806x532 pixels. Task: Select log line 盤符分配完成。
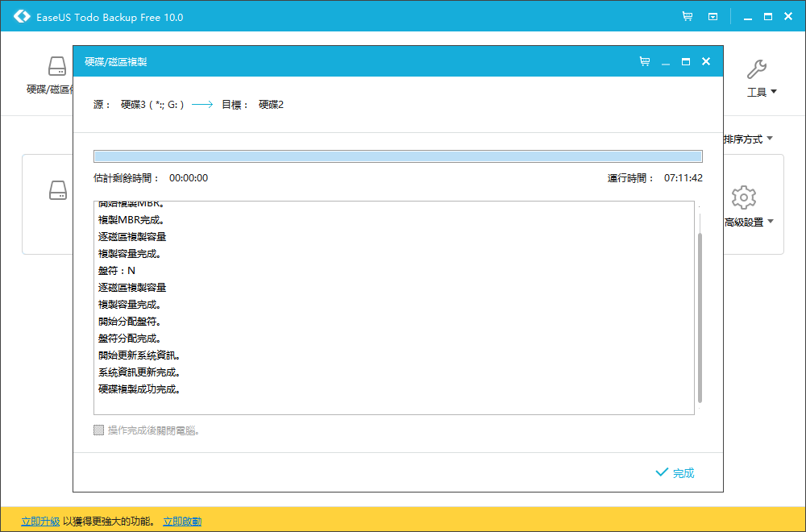tap(131, 339)
